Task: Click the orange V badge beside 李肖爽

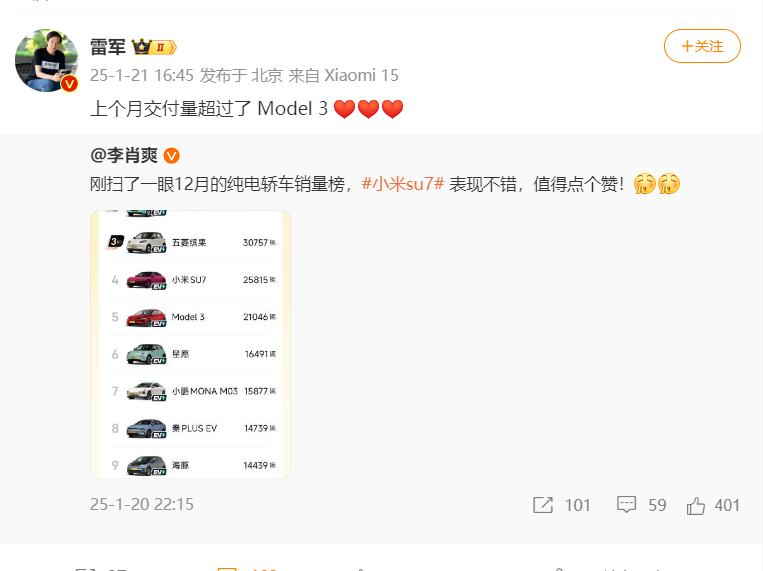Action: [x=171, y=156]
